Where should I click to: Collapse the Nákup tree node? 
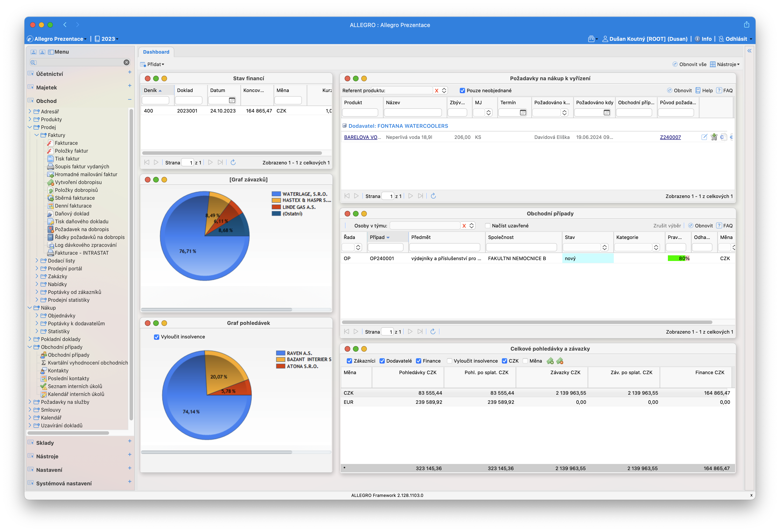(30, 308)
